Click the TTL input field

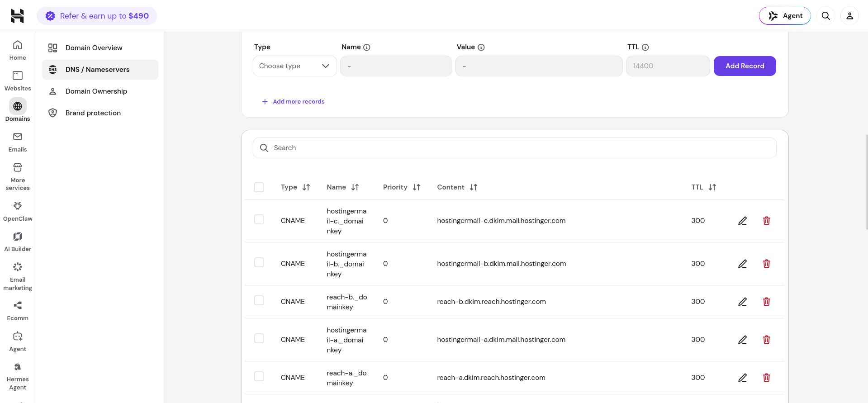(x=668, y=66)
